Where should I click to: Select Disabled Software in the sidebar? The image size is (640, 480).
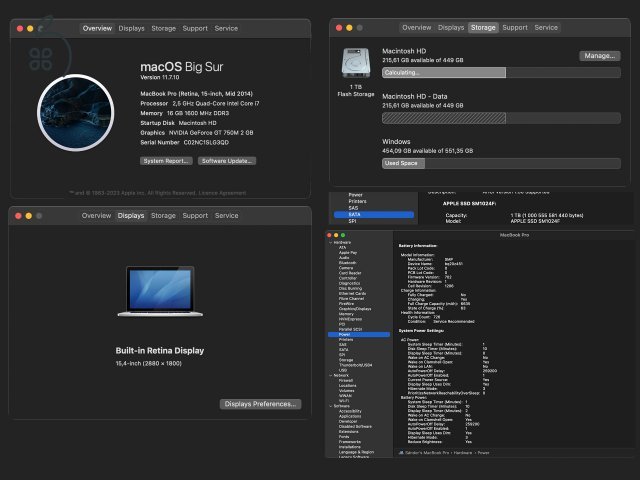click(x=355, y=427)
